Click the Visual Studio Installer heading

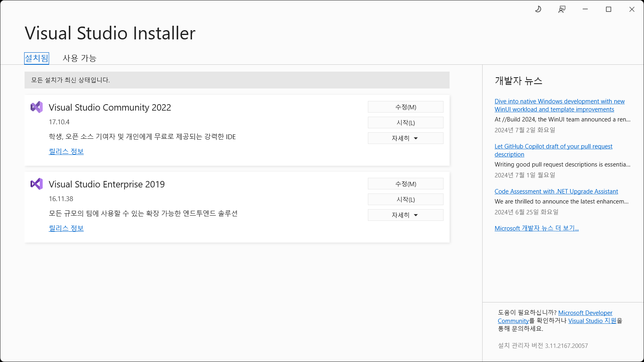click(110, 33)
